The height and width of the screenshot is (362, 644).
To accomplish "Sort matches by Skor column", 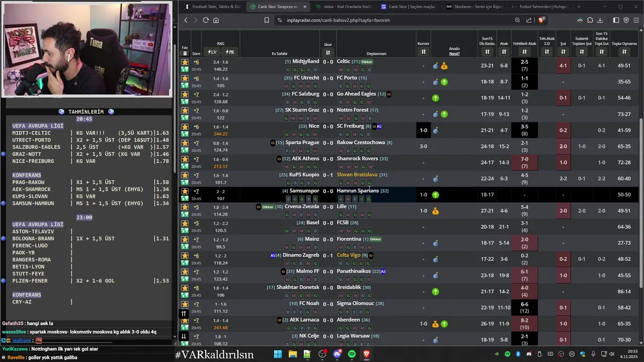I will pos(328,52).
